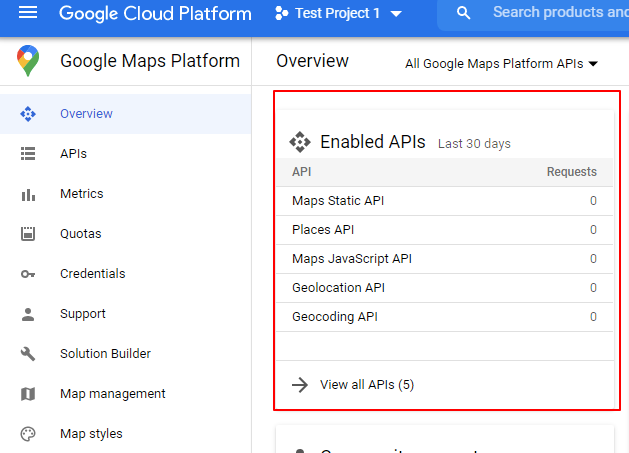The width and height of the screenshot is (629, 453).
Task: Click the search magnifier icon
Action: [463, 14]
